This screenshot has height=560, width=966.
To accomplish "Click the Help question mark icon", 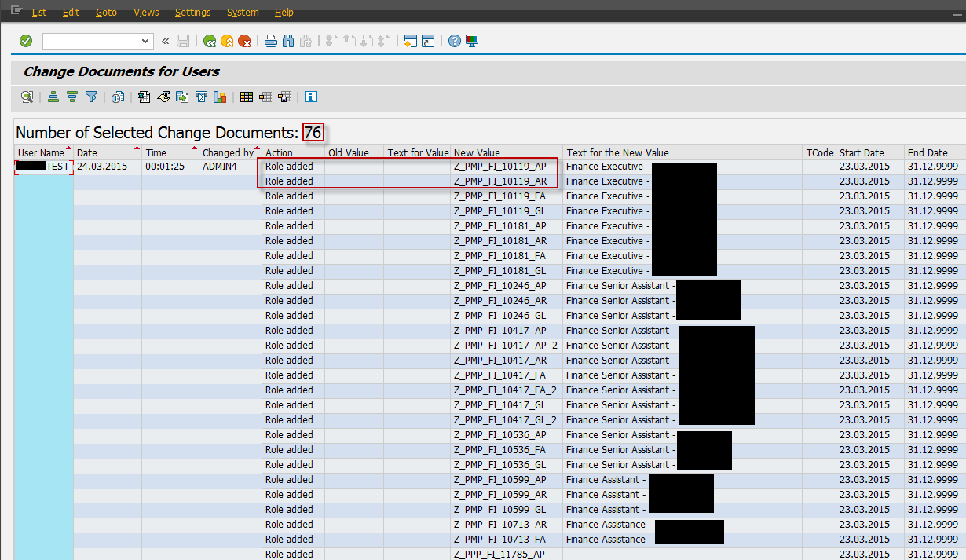I will (454, 40).
